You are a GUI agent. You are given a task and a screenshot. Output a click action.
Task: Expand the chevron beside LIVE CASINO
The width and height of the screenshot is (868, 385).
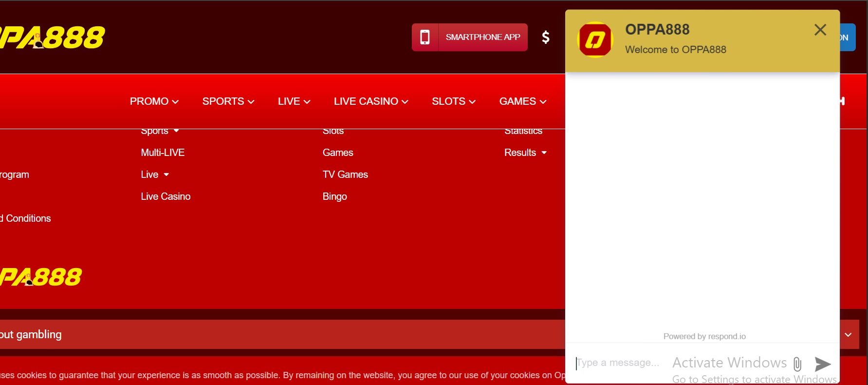tap(405, 102)
